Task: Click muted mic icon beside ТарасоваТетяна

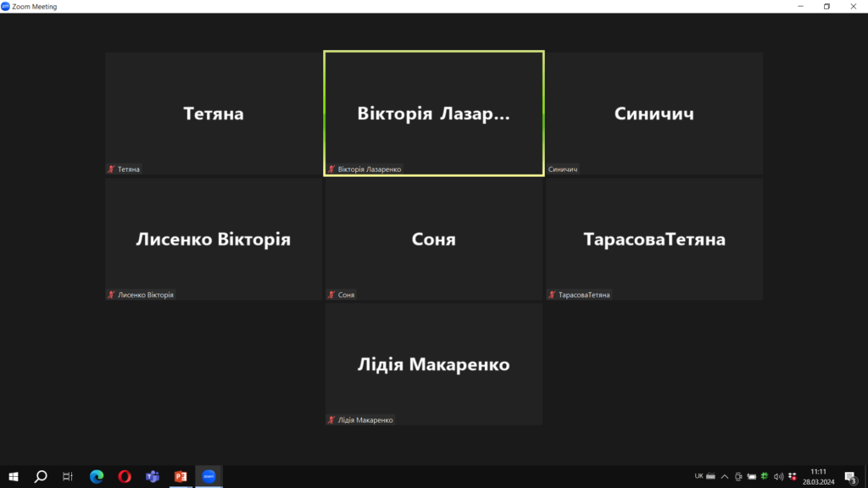Action: [552, 295]
